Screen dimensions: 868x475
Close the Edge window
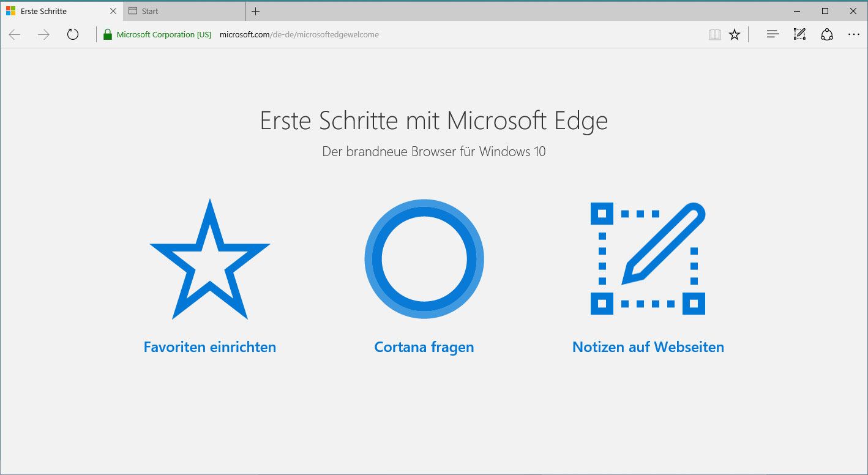pyautogui.click(x=853, y=11)
